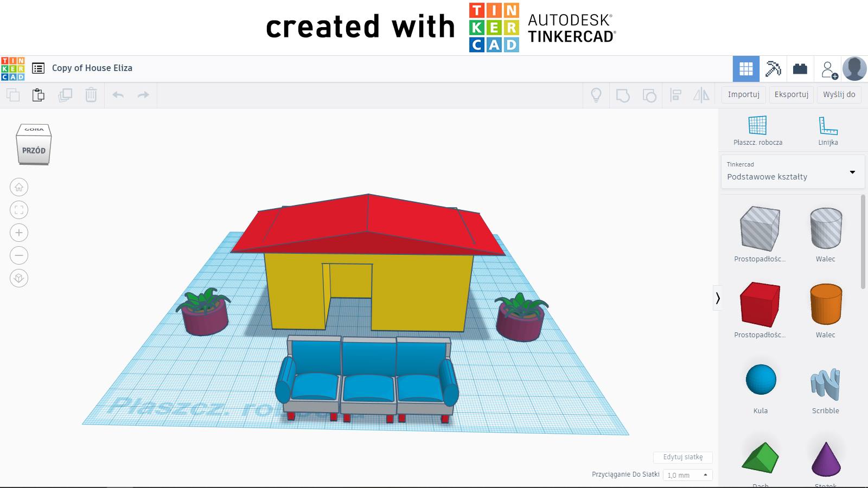Open the Przyciąganie Do Siatki 1,0 mm dropdown
The height and width of the screenshot is (488, 868).
[x=687, y=475]
